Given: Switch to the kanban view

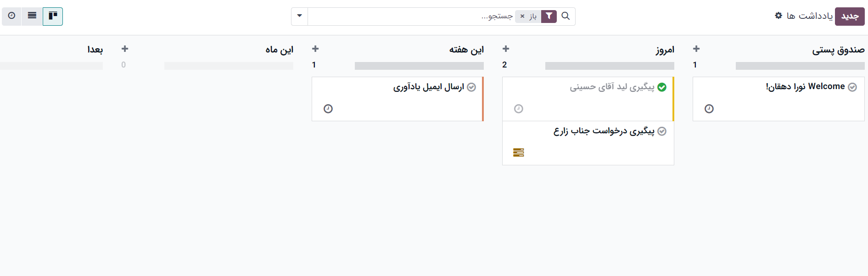Looking at the screenshot, I should point(53,16).
